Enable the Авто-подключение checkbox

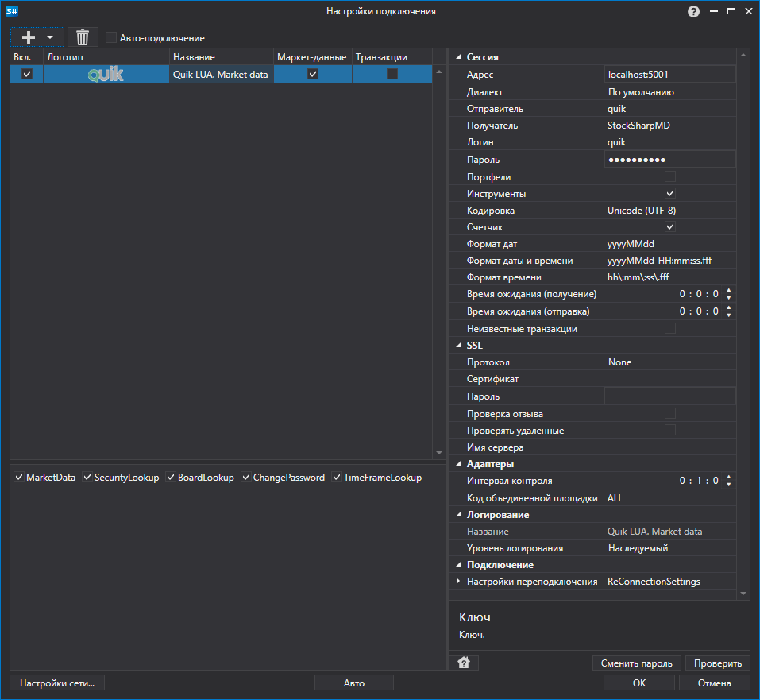(111, 37)
